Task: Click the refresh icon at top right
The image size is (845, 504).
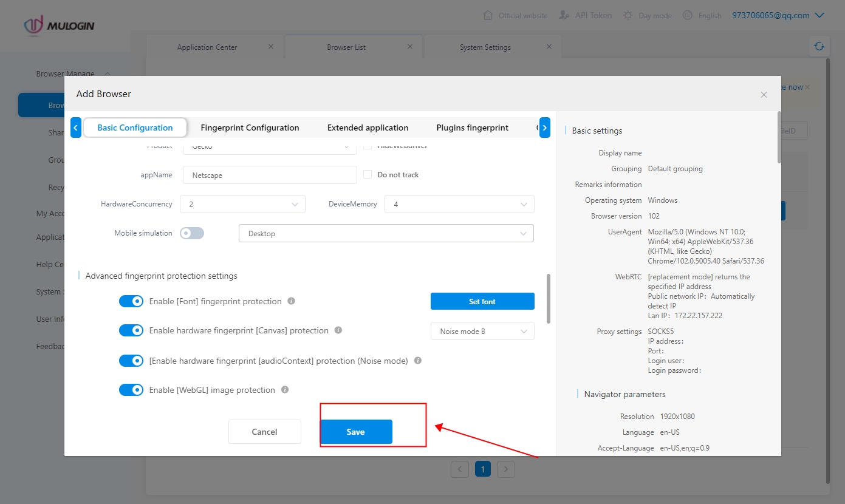Action: pyautogui.click(x=819, y=46)
